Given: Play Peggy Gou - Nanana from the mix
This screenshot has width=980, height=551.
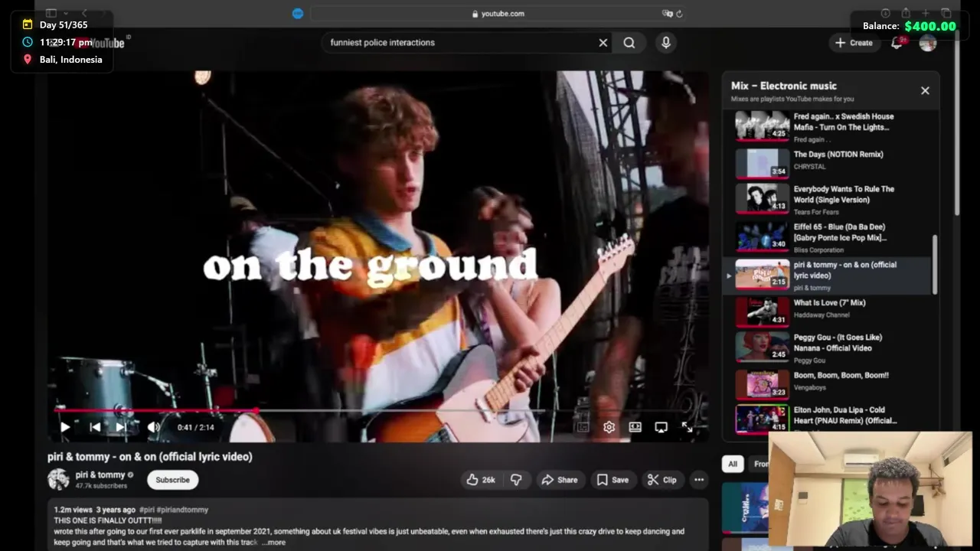Looking at the screenshot, I should tap(831, 347).
